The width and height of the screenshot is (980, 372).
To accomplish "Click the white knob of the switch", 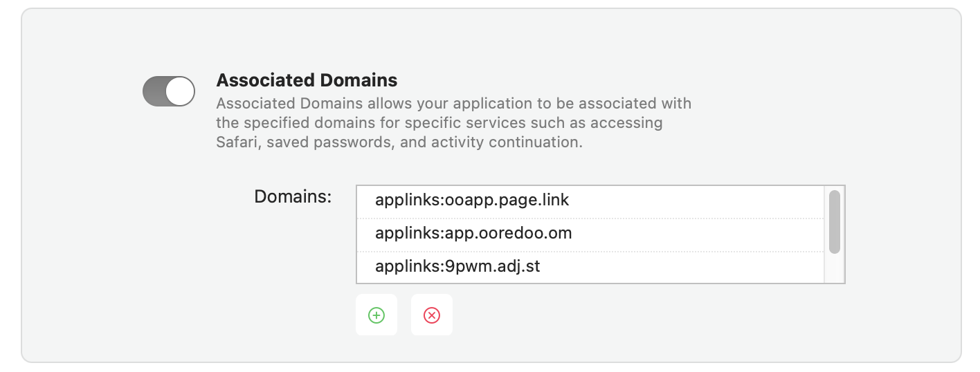I will 180,91.
